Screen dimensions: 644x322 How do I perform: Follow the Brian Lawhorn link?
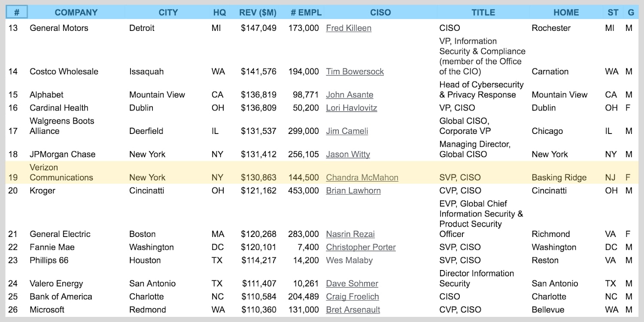353,191
